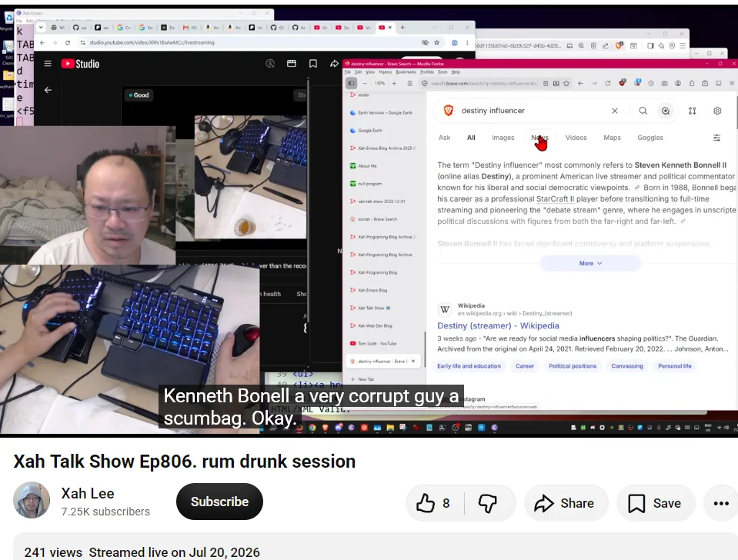Viewport: 738px width, 560px height.
Task: Select the Images search tab
Action: 503,138
